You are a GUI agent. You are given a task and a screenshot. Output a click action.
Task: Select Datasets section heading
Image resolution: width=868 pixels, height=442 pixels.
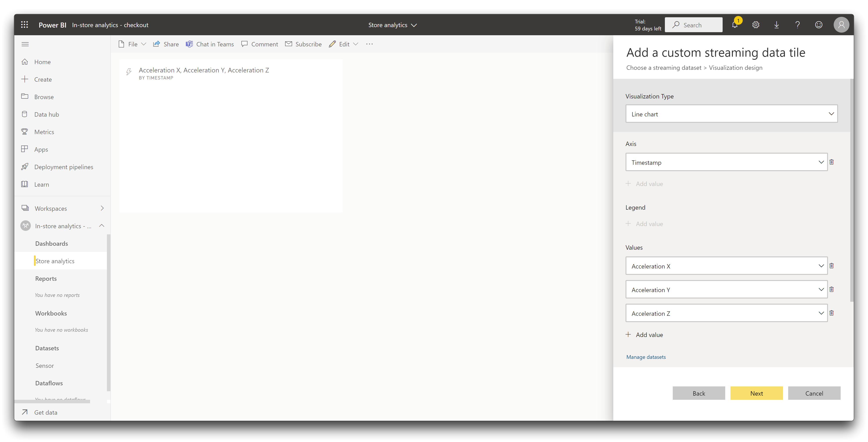[x=47, y=348]
